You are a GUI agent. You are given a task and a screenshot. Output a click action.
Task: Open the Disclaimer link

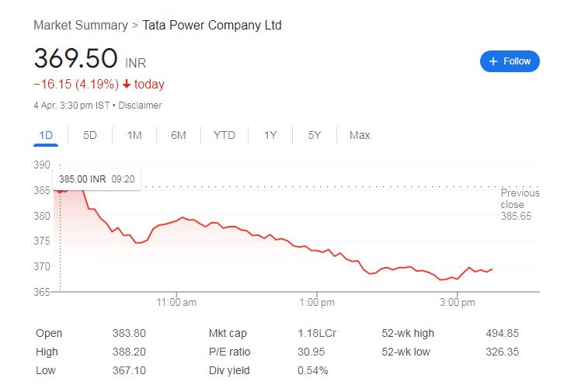point(140,105)
